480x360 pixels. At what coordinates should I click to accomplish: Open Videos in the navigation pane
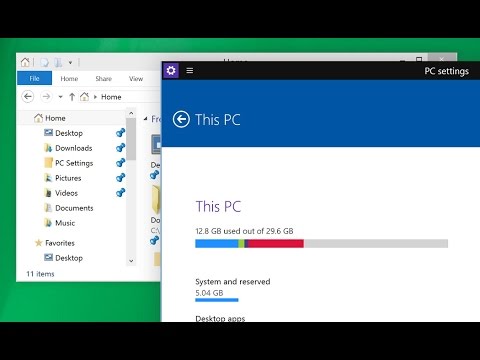[66, 193]
